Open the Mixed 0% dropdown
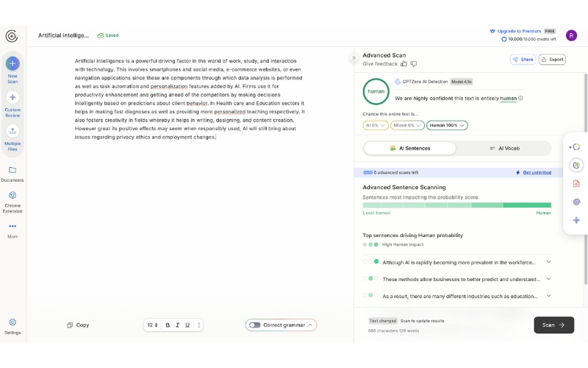 pyautogui.click(x=407, y=125)
